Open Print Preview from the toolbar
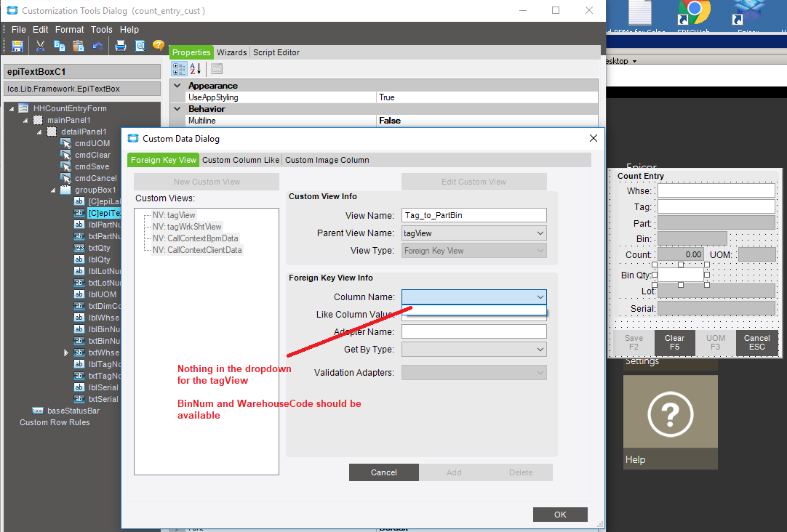787x532 pixels. pos(139,45)
